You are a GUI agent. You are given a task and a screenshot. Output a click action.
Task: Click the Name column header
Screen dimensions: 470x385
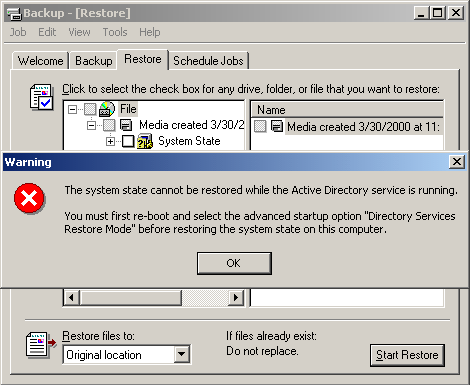(x=347, y=110)
